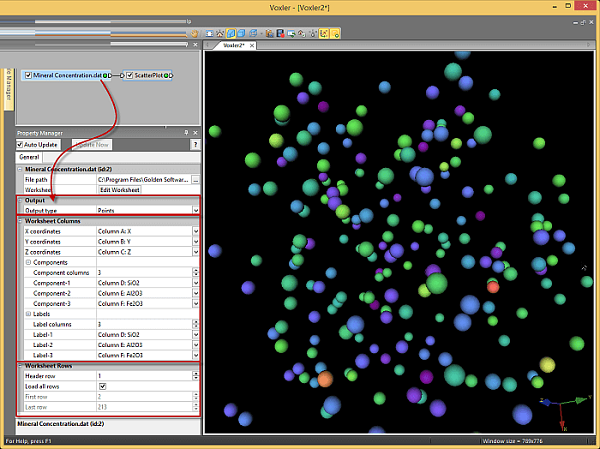Click the Update Now button
Image resolution: width=600 pixels, height=449 pixels.
(x=92, y=145)
